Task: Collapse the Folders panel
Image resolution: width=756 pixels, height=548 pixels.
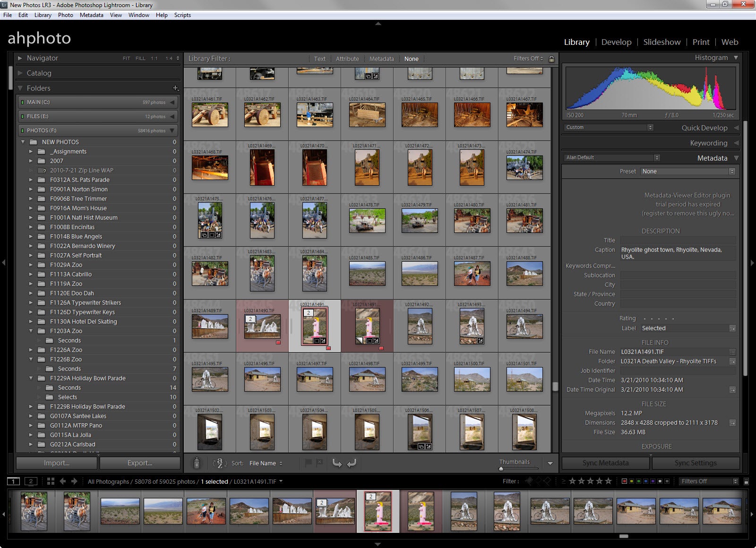Action: coord(20,88)
